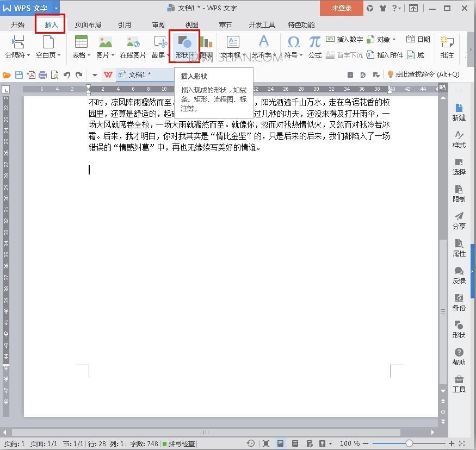Viewport: 476px width, 450px height.
Task: Toggle full screen view in status bar
Action: 265,443
